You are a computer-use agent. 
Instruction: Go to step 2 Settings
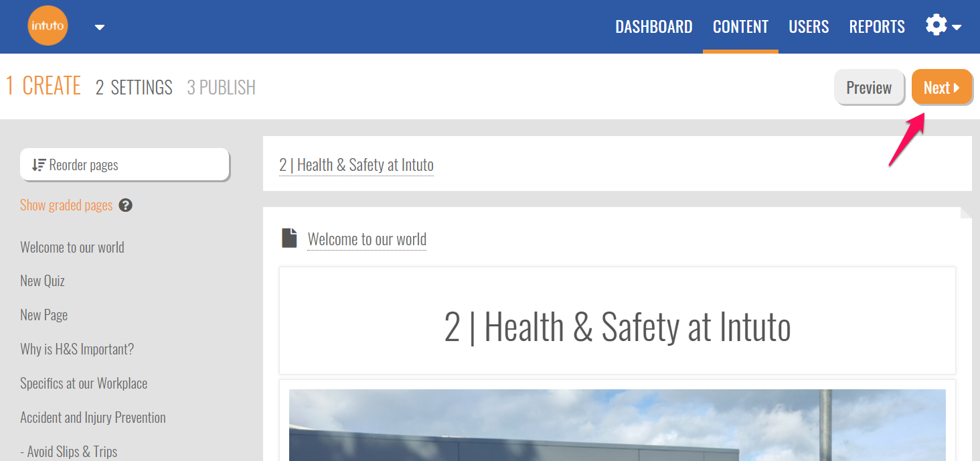click(x=134, y=87)
